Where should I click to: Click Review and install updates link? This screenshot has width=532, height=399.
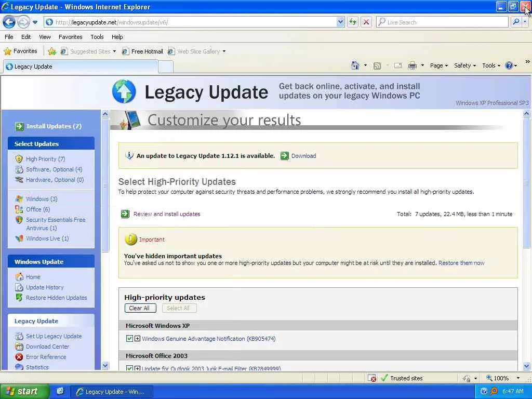tap(167, 214)
